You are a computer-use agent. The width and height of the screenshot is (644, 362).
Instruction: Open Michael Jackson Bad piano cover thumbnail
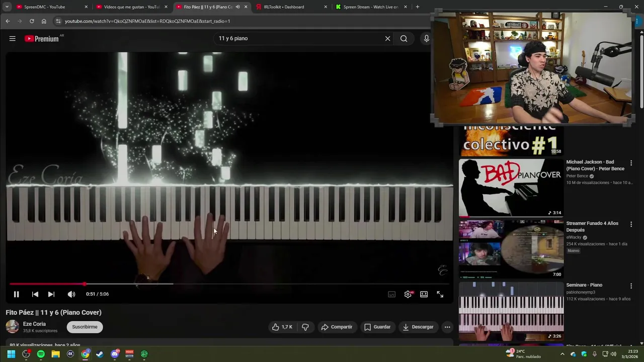point(511,188)
